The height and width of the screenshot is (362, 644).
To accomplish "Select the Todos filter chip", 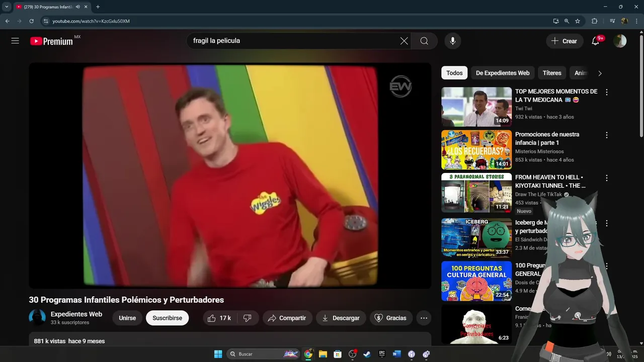I will coord(454,73).
